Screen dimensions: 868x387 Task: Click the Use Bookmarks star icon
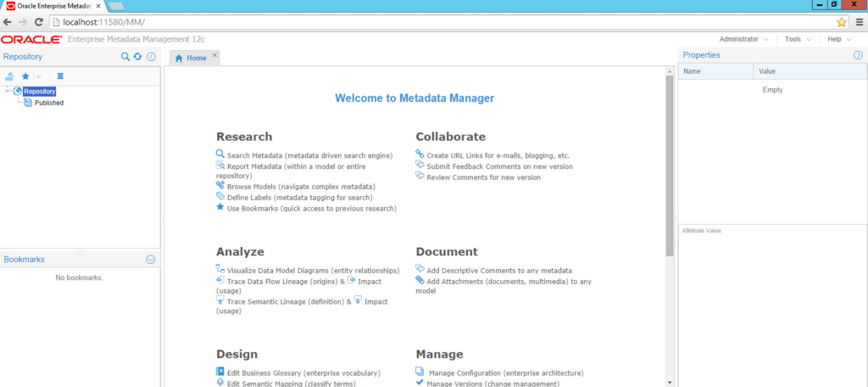tap(220, 207)
